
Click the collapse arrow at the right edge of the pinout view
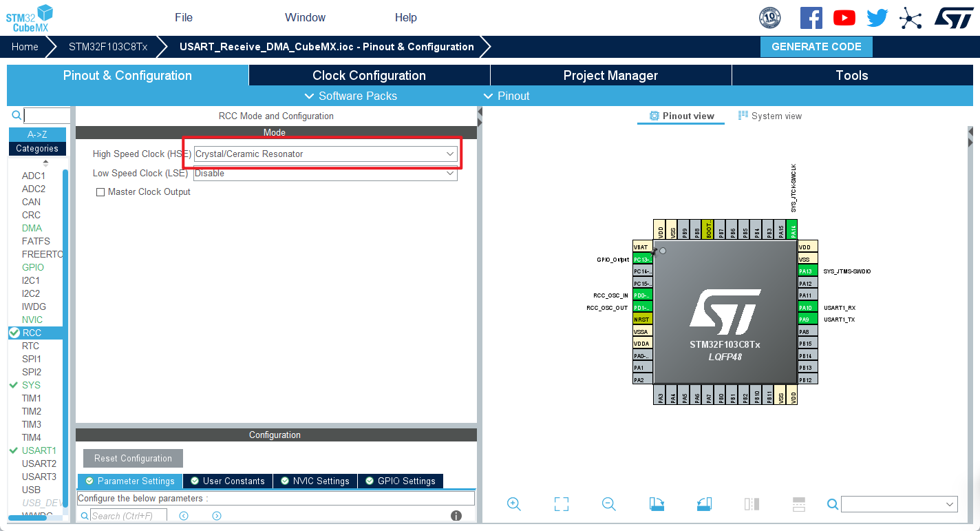[970, 131]
